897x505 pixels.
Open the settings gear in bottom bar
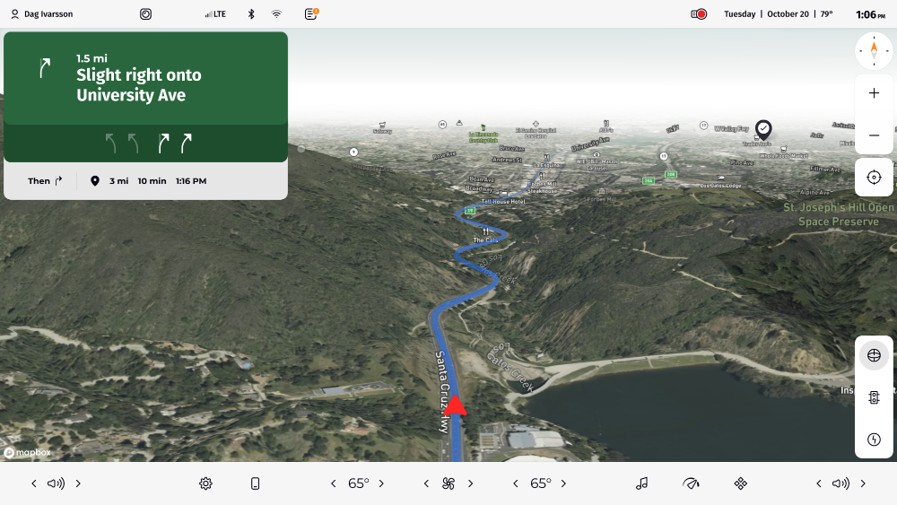206,484
